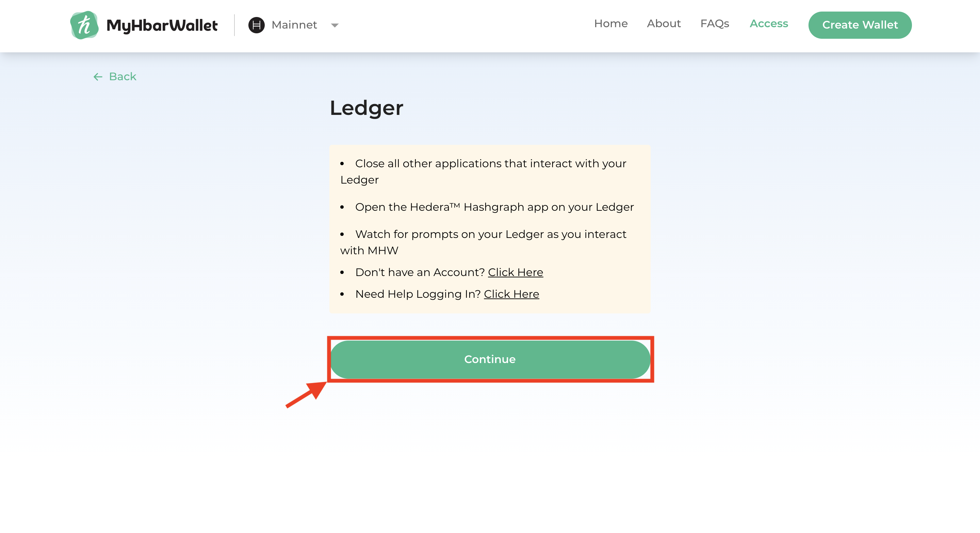
Task: Open the FAQs nav item
Action: [x=714, y=23]
